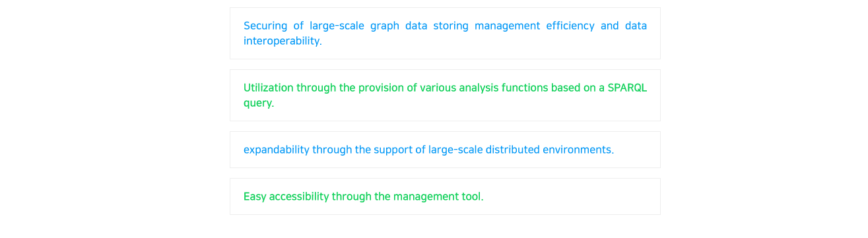Click the word 'expandability' in the third box
Viewport: 868px width, 238px height.
pyautogui.click(x=277, y=150)
